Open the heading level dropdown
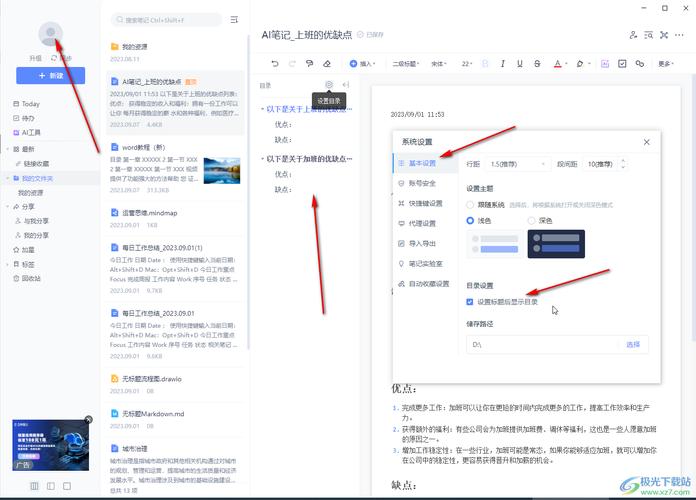 406,64
